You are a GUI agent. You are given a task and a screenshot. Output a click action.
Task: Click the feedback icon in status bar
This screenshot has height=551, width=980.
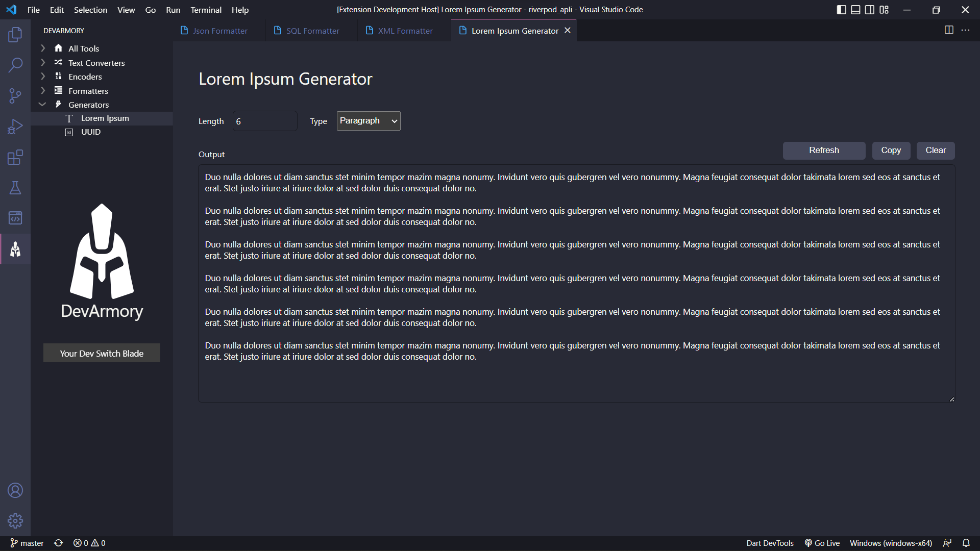[947, 543]
